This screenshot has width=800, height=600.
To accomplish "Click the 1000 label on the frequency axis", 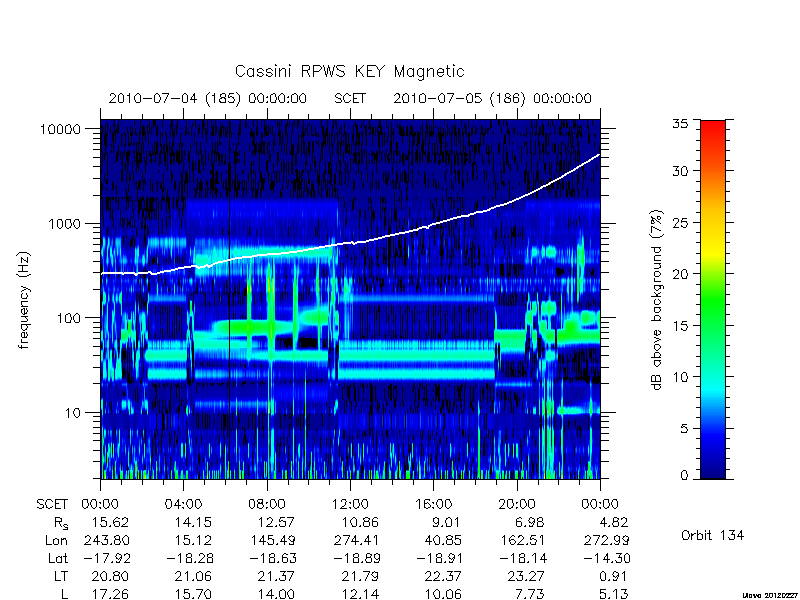I will point(65,223).
